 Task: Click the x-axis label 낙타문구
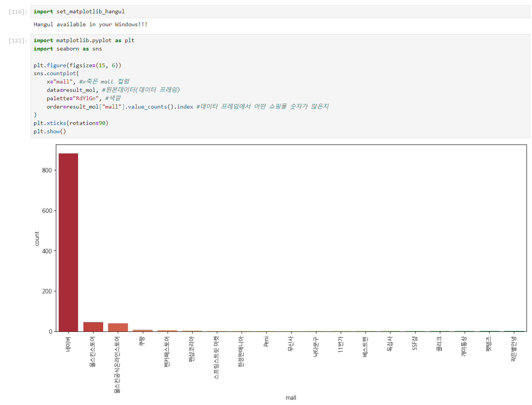pyautogui.click(x=315, y=347)
